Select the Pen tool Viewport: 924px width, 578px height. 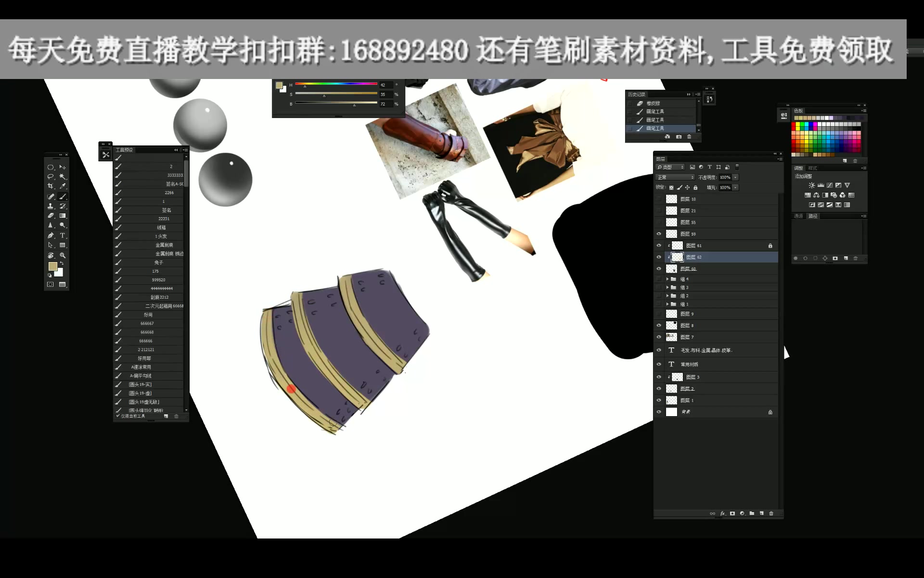coord(51,236)
